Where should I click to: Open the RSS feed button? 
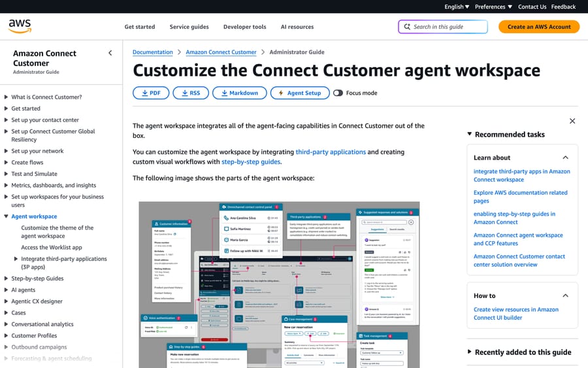[191, 93]
